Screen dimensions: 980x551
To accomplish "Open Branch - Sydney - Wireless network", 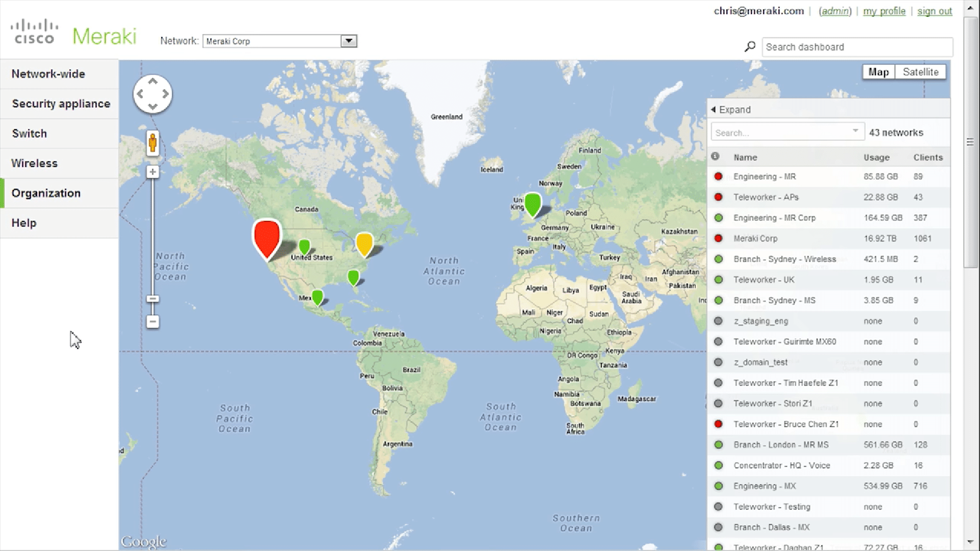I will [x=785, y=259].
